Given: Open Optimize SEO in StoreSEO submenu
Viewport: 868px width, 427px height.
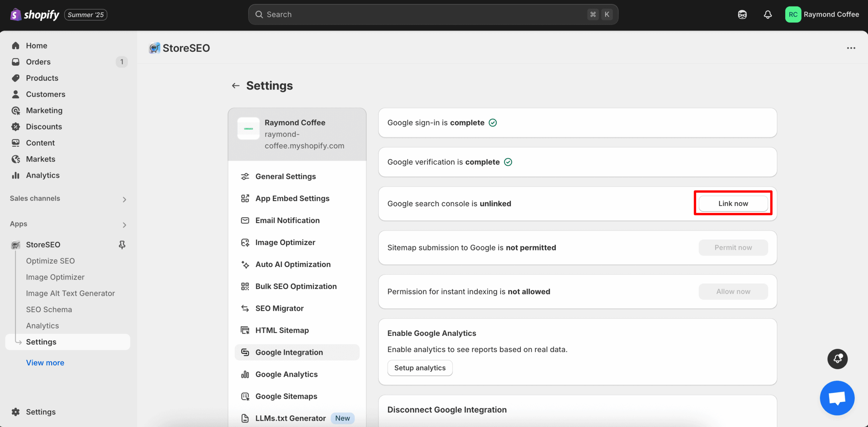Looking at the screenshot, I should click(x=51, y=261).
